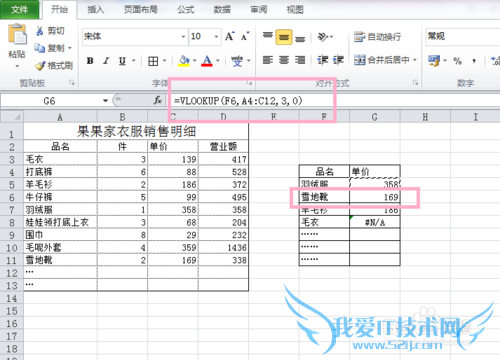Toggle bold formatting
The height and width of the screenshot is (360, 500).
pyautogui.click(x=90, y=61)
